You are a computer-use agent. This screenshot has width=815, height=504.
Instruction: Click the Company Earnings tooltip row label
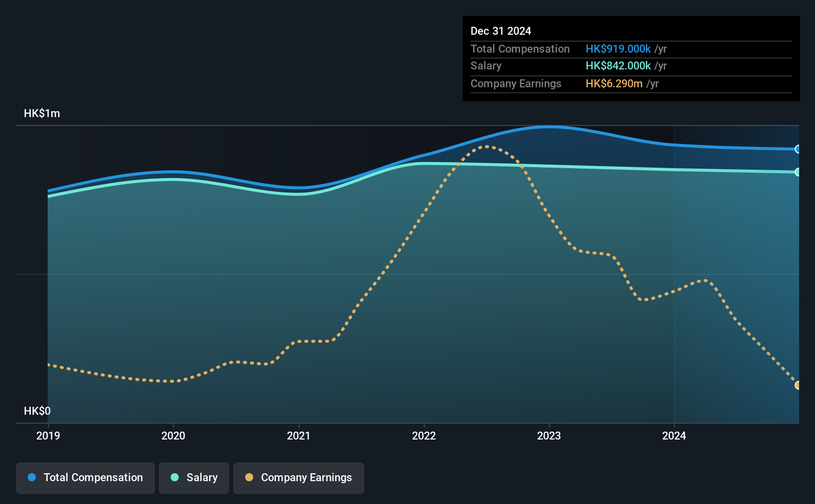516,83
